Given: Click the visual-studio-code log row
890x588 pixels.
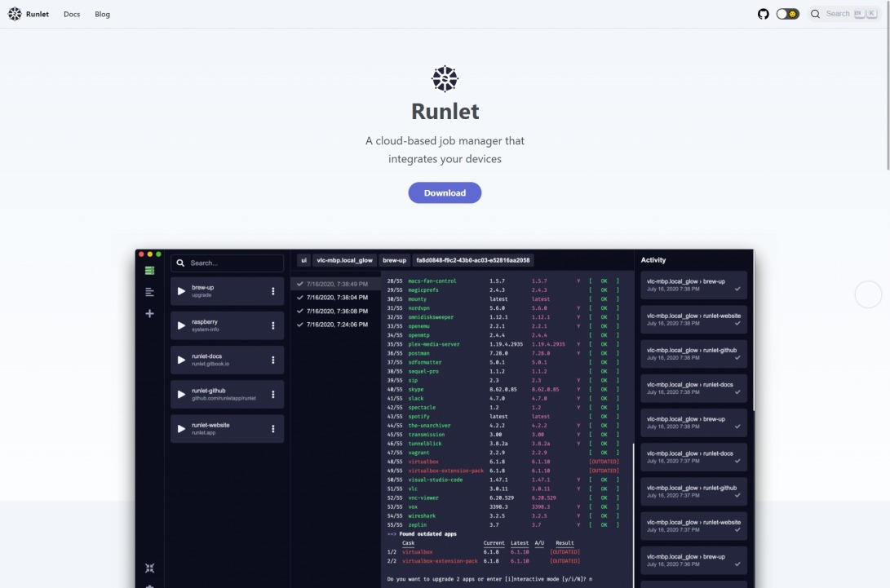Looking at the screenshot, I should tap(503, 480).
